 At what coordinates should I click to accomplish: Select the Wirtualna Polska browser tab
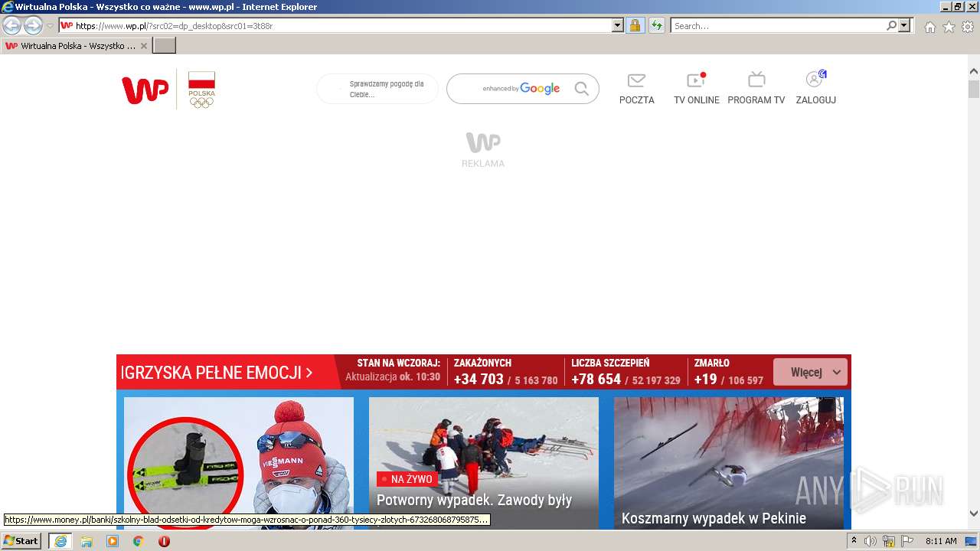pos(77,46)
